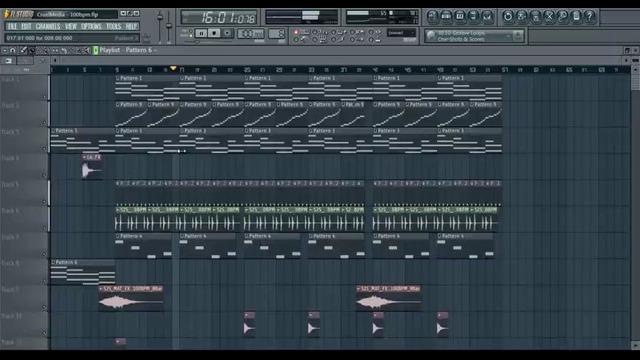Open the Playlist magnet snap selector

tap(13, 50)
